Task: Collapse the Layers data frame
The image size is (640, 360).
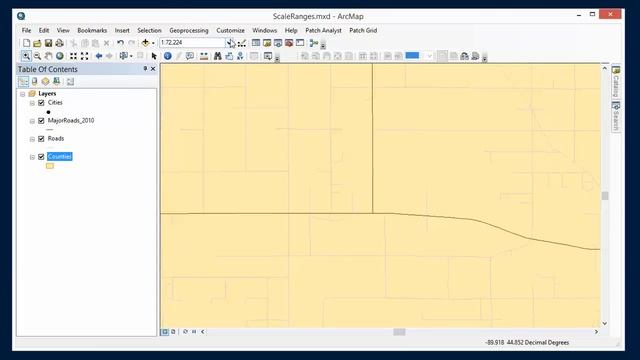Action: coord(23,94)
